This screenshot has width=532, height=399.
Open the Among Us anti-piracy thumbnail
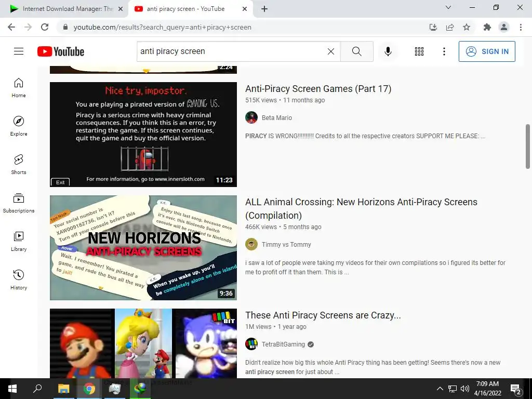point(143,135)
